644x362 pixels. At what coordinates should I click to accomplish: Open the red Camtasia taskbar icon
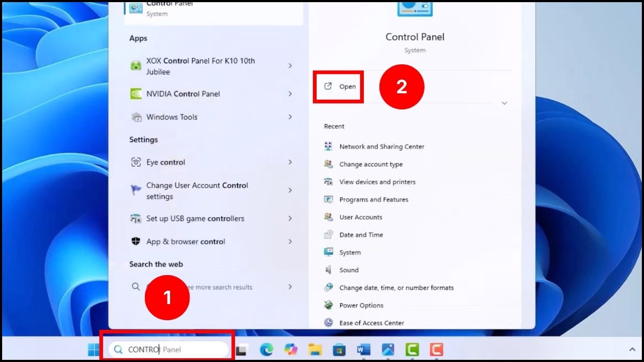(436, 350)
